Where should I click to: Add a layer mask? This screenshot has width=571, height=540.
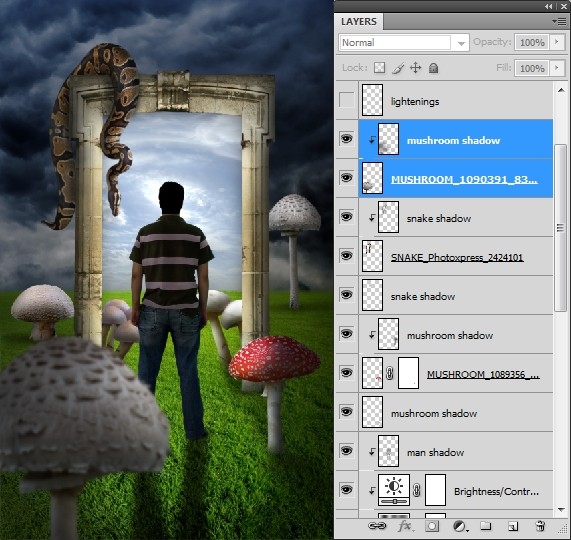click(432, 526)
